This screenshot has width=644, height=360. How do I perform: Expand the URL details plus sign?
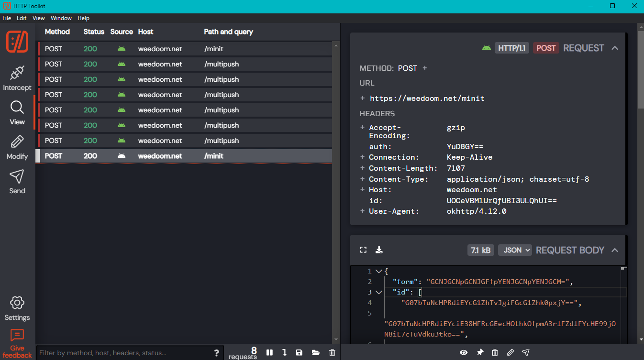tap(363, 98)
